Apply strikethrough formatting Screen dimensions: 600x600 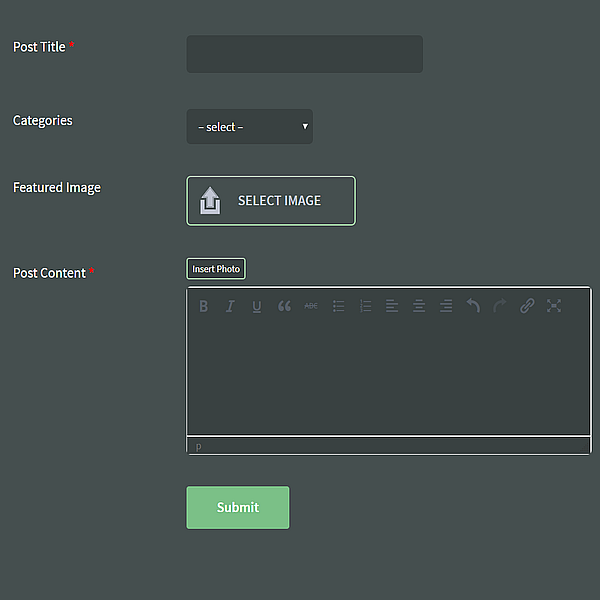click(x=311, y=306)
